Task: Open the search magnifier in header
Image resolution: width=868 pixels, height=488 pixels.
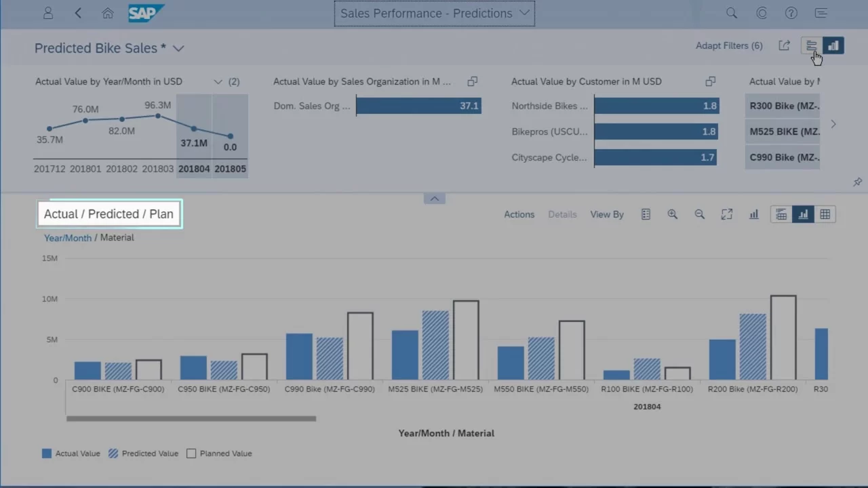Action: point(731,13)
